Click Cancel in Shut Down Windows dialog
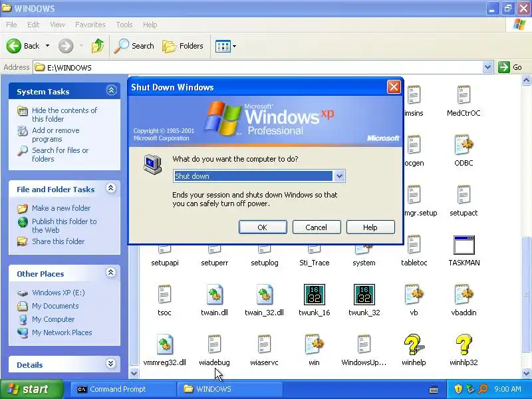Image resolution: width=532 pixels, height=399 pixels. 317,227
